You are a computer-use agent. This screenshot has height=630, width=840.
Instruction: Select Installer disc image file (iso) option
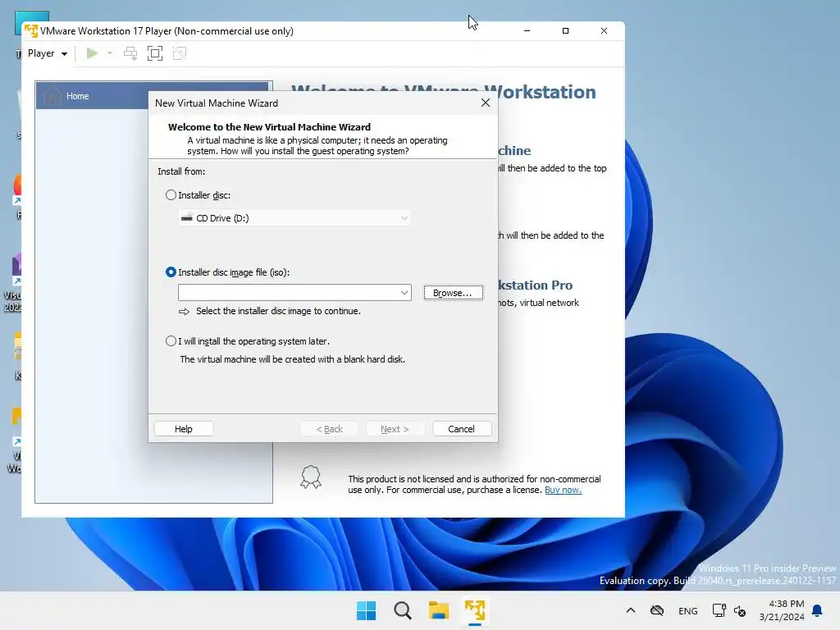(171, 272)
